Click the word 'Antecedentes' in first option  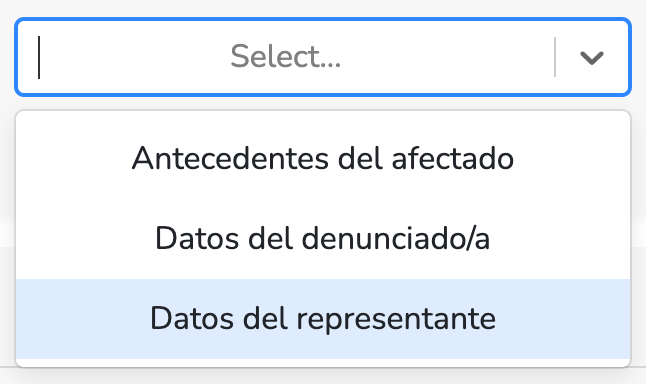click(230, 159)
